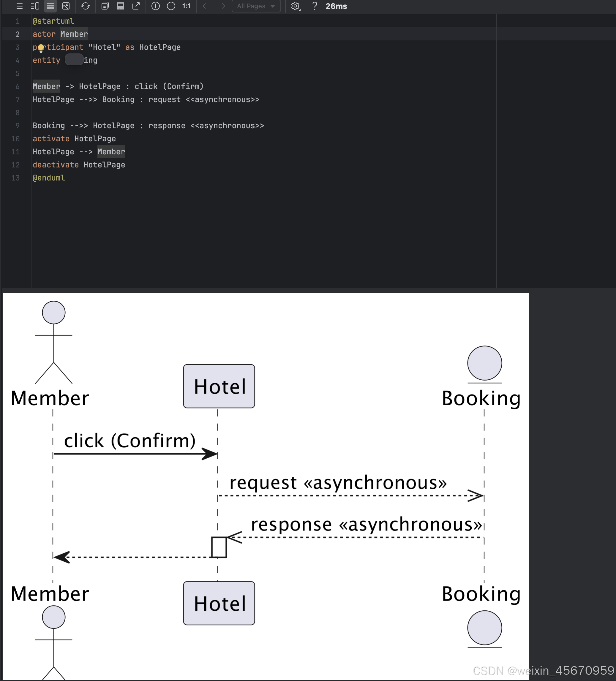Show preview-only image view
This screenshot has width=616, height=681.
pos(66,6)
